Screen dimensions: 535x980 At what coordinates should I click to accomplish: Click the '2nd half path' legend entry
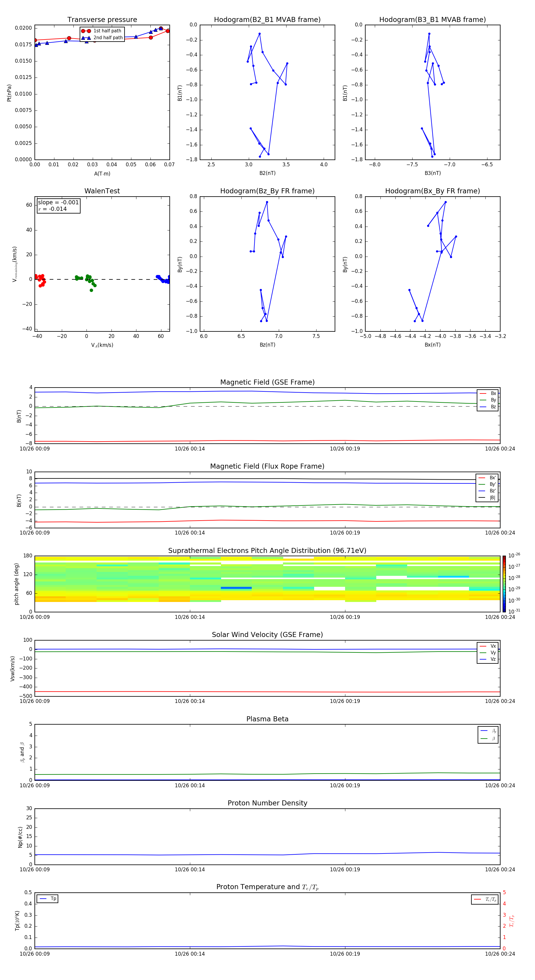click(102, 38)
